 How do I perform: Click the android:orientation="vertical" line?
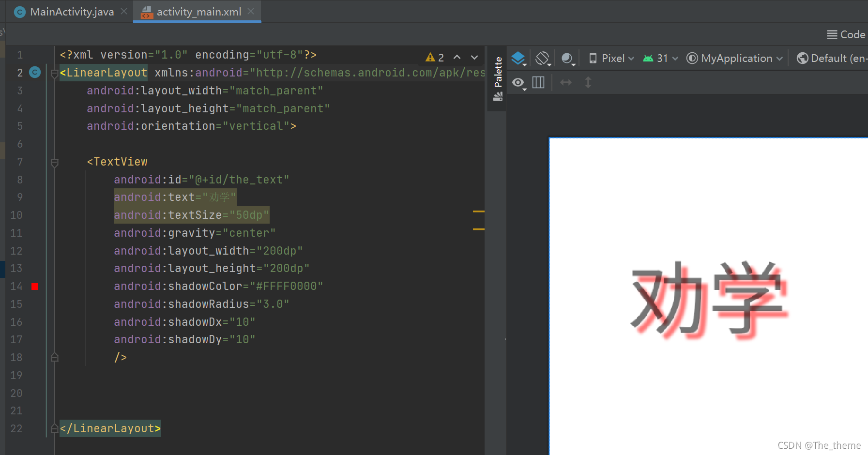(x=191, y=126)
